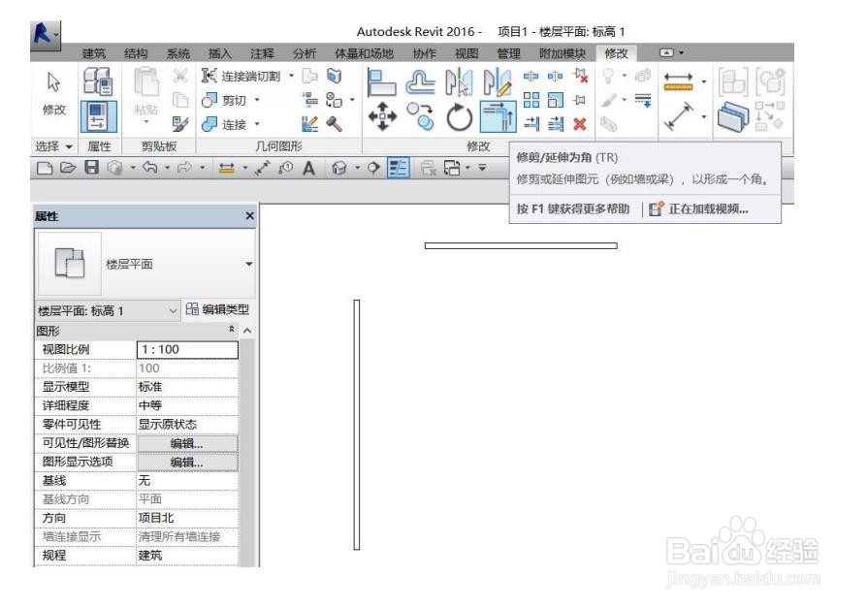
Task: Switch to the 视图 ribbon tab
Action: click(x=466, y=53)
